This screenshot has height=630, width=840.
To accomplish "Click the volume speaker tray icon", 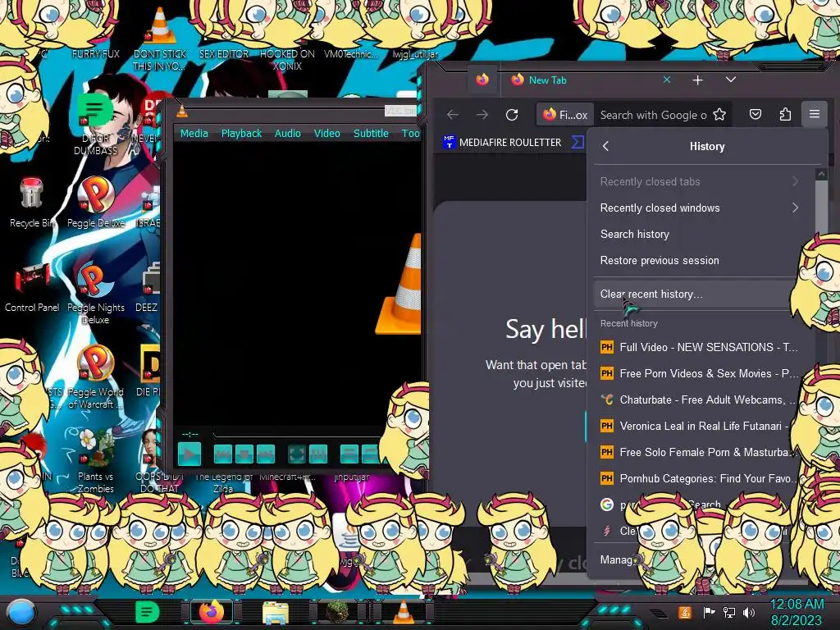I will coord(749,612).
